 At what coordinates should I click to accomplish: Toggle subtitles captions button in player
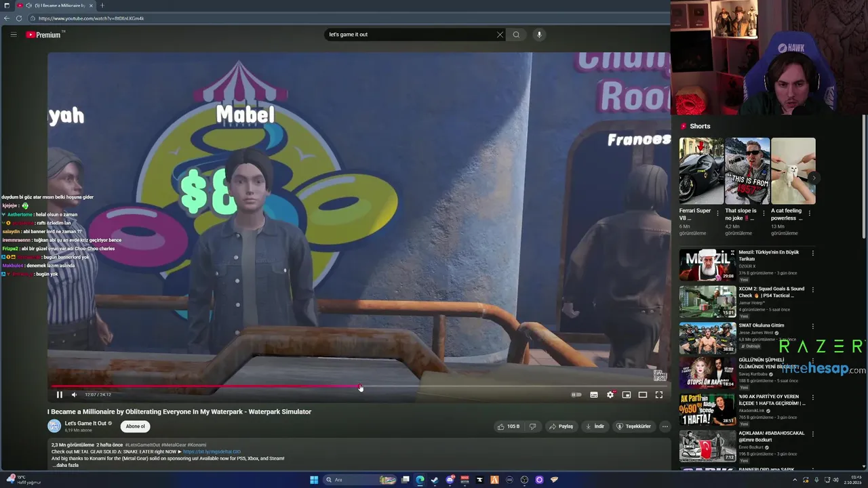[594, 394]
